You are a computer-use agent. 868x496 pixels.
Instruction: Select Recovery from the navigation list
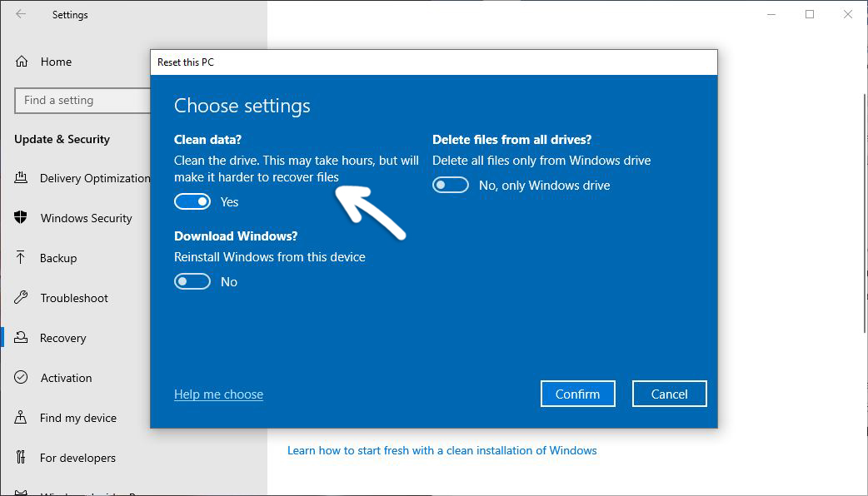tap(62, 338)
